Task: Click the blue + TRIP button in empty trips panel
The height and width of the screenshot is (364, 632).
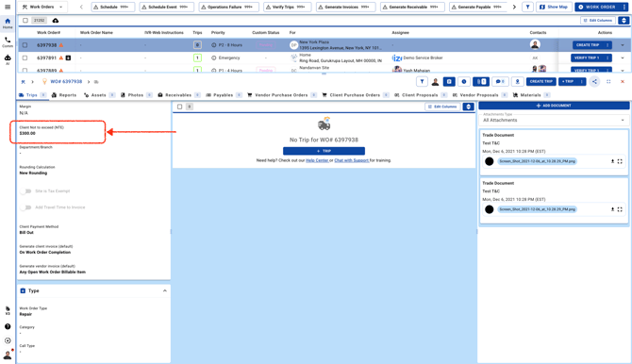Action: [324, 151]
